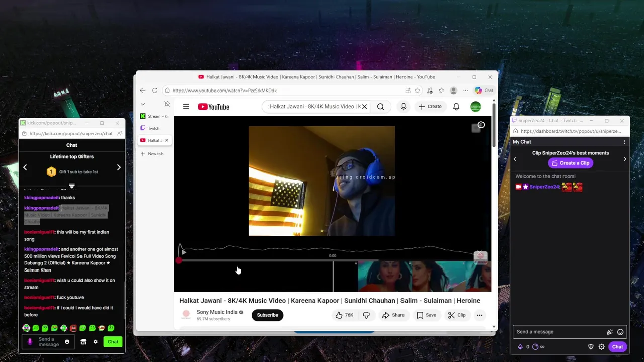
Task: Click the YouTube Create button
Action: (x=430, y=107)
